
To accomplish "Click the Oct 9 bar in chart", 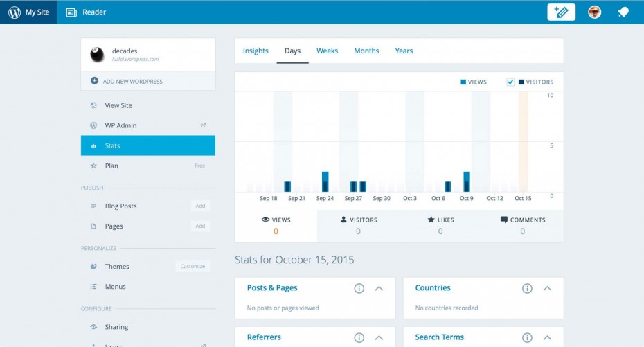I will [x=467, y=182].
